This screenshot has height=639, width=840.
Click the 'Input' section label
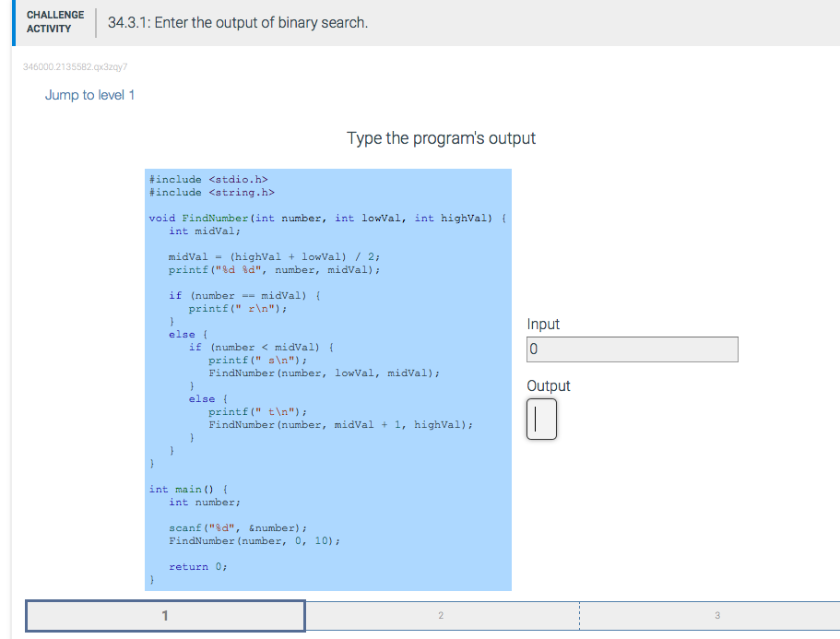(x=542, y=324)
